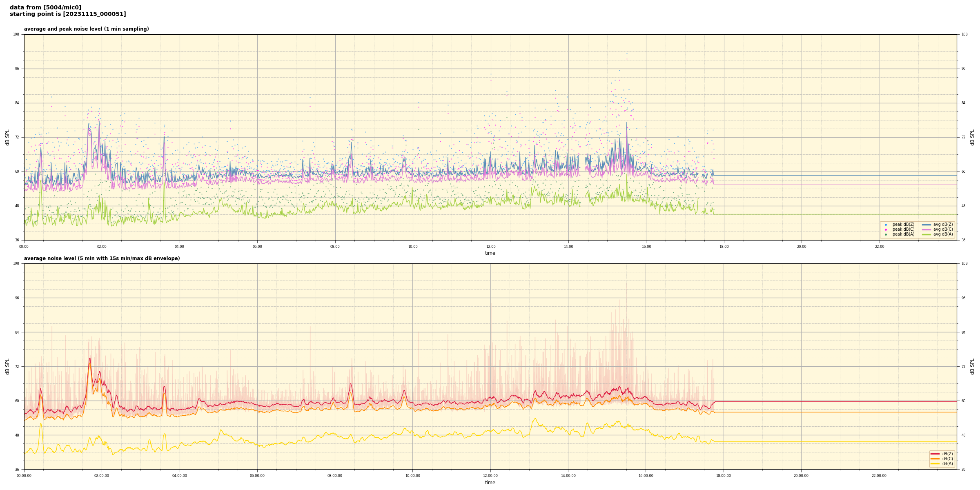Click the green peak dB(A) legend marker

(x=886, y=234)
